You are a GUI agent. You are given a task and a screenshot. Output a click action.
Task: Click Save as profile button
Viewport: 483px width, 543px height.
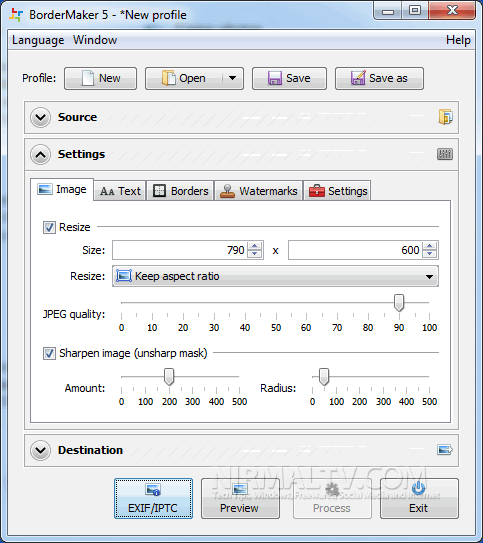(x=379, y=79)
